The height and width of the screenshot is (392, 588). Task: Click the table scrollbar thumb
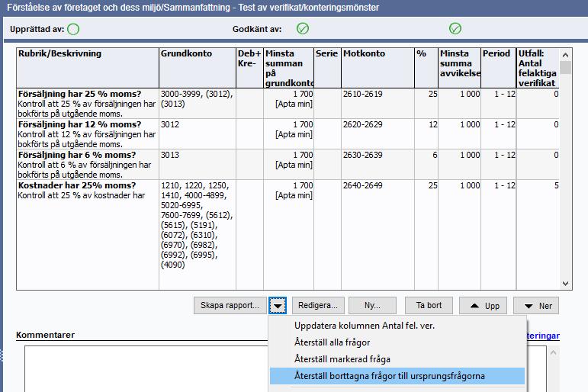565,68
